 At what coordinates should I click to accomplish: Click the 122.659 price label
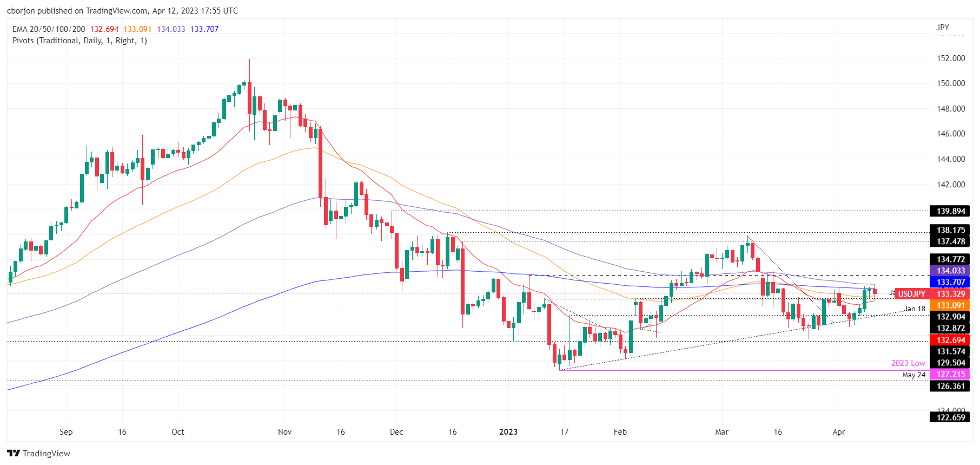[950, 417]
